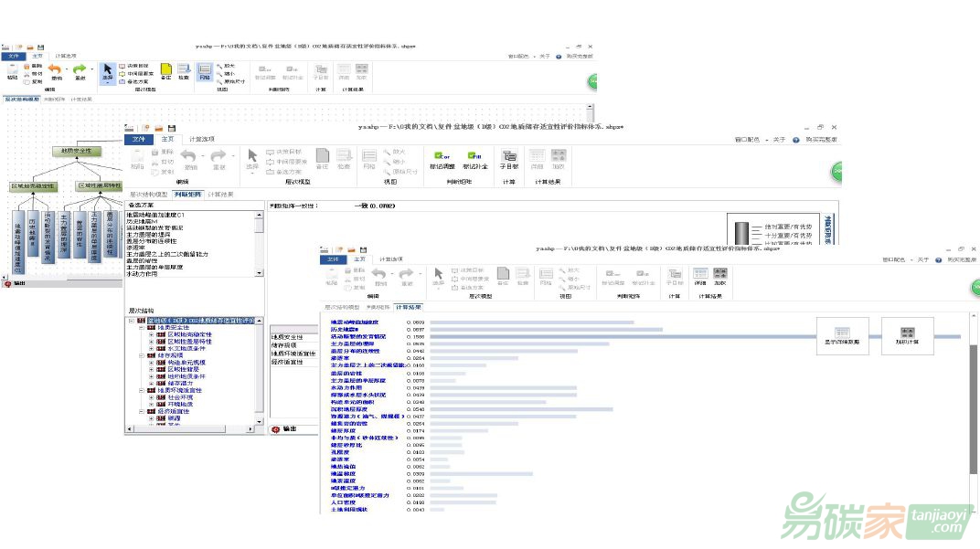
Task: Click the vertical scrollbar of the results chart
Action: tap(973, 411)
